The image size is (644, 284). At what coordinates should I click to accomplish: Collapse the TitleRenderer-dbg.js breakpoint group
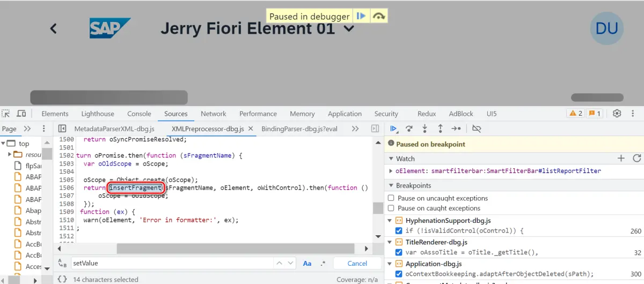click(x=391, y=242)
